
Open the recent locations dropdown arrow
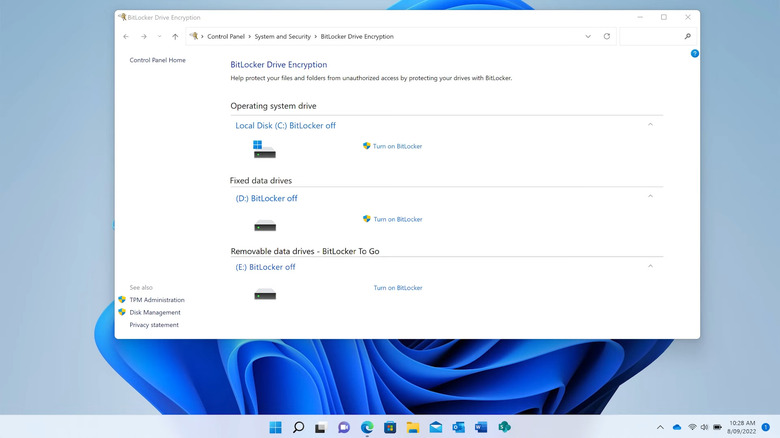coord(159,36)
